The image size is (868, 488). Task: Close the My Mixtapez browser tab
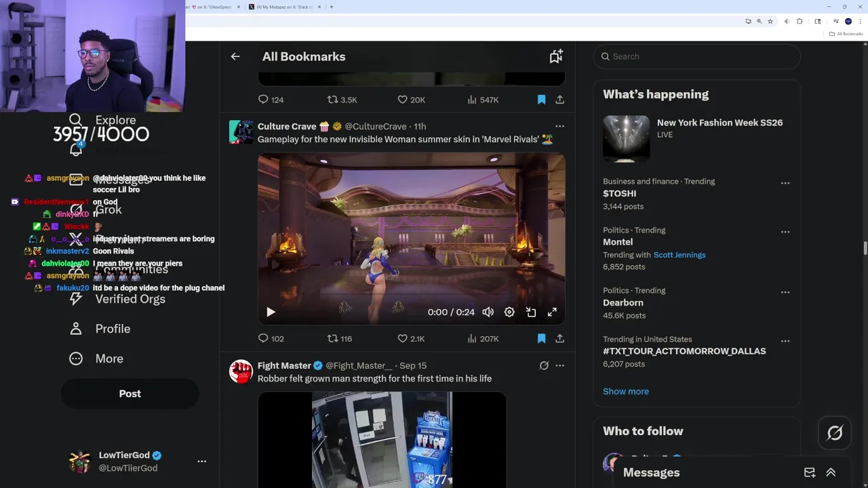[320, 7]
